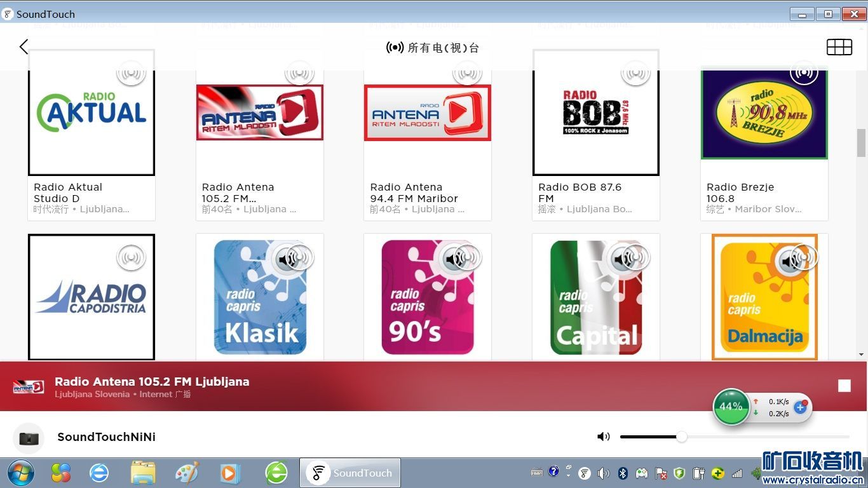
Task: Select the radio capris 90's logo
Action: 428,297
